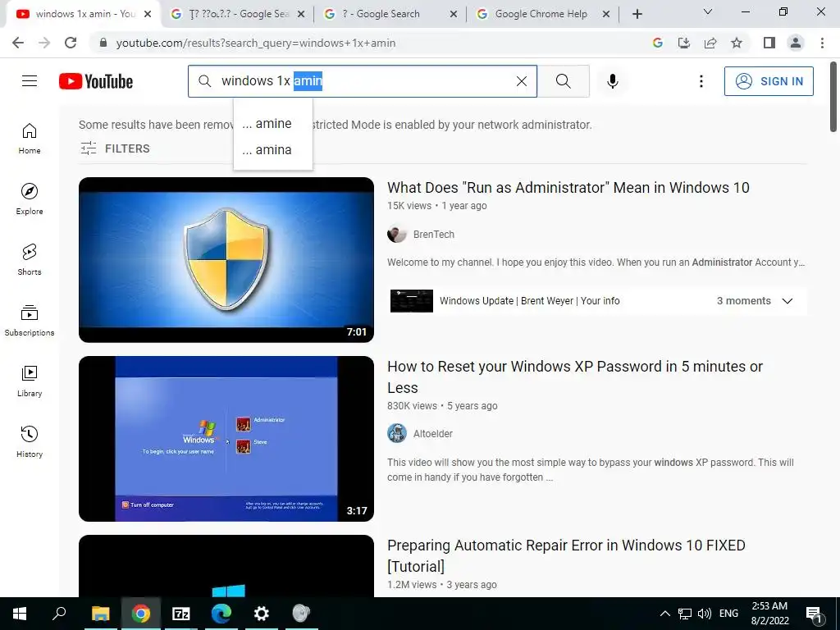Screen dimensions: 840x630
Task: Click the page vertical scrollbar
Action: [833, 97]
